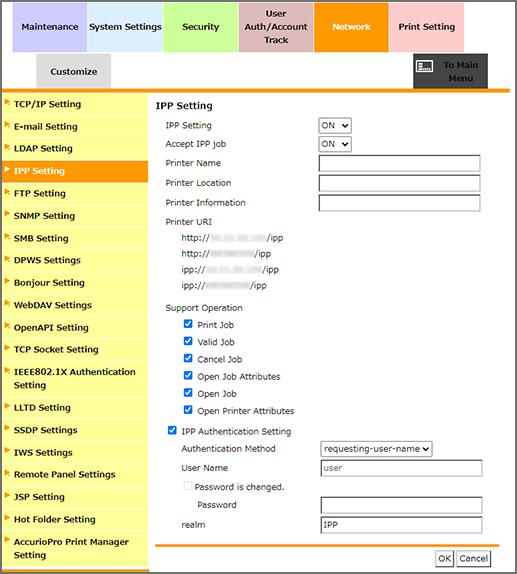Click the User Name input field

click(x=401, y=468)
